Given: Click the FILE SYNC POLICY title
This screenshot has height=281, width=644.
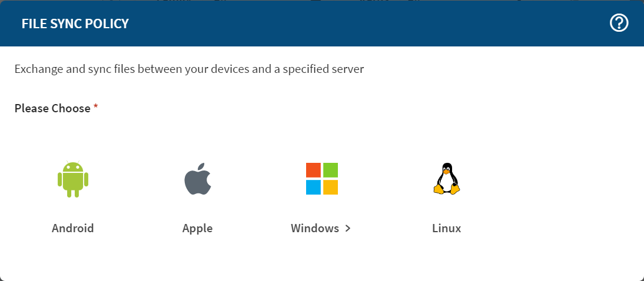Looking at the screenshot, I should [75, 24].
